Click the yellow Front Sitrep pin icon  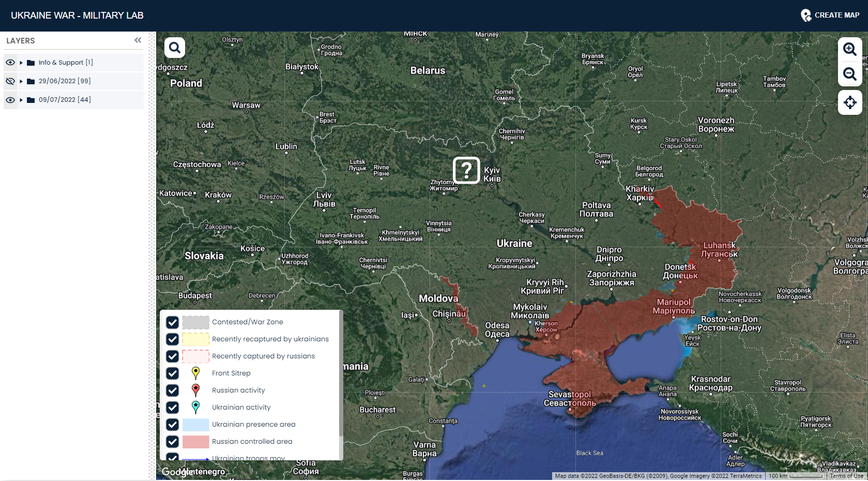point(195,373)
